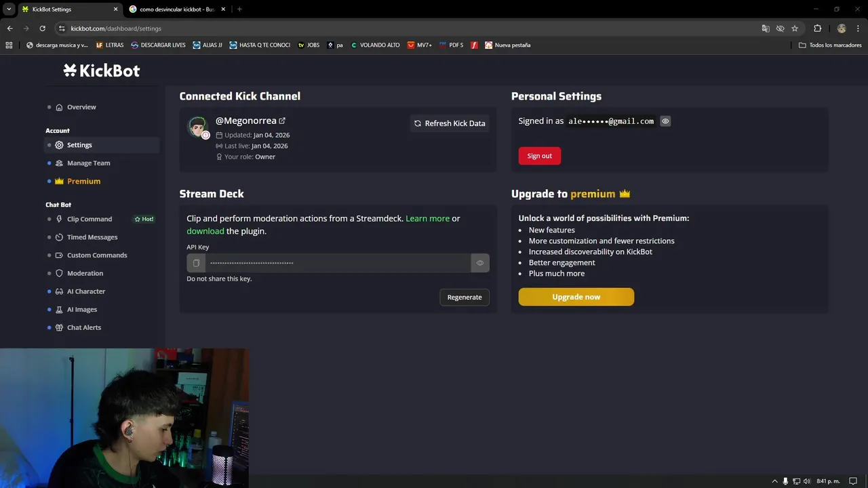Click Regenerate API key button
The image size is (868, 488).
tap(465, 298)
